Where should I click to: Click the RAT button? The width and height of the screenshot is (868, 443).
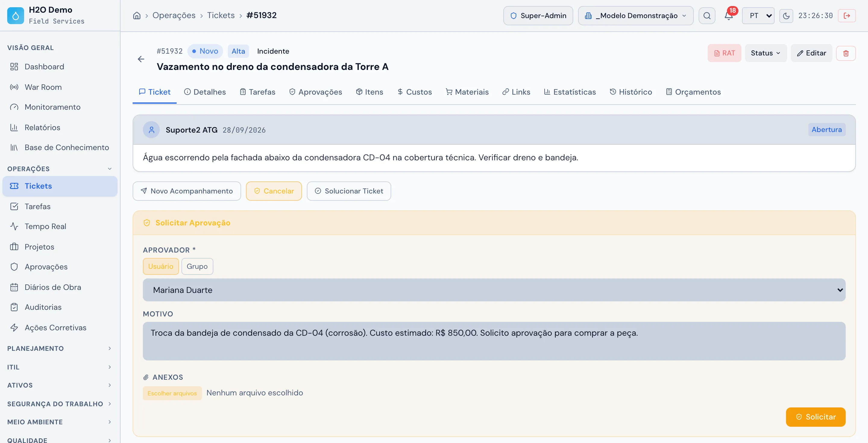click(x=725, y=53)
